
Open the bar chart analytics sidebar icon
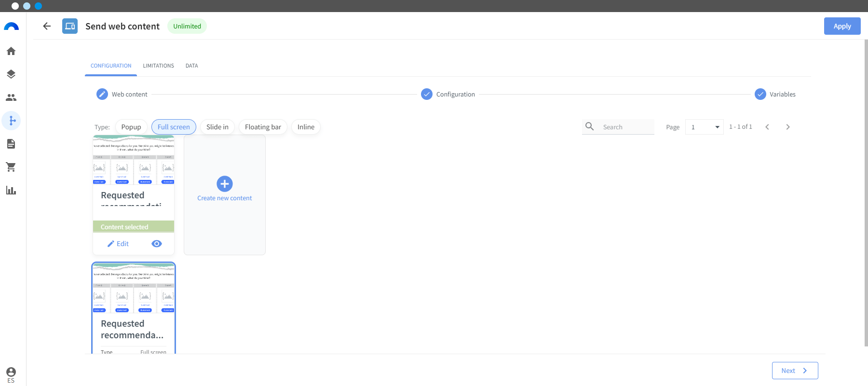tap(11, 190)
